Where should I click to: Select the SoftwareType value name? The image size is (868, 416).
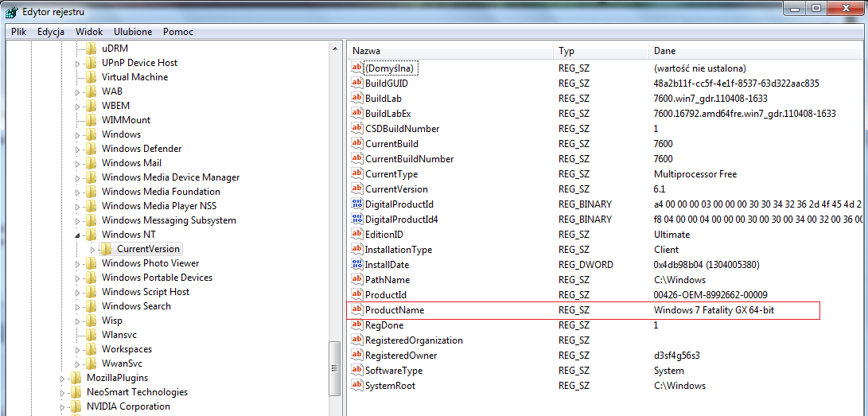(394, 371)
